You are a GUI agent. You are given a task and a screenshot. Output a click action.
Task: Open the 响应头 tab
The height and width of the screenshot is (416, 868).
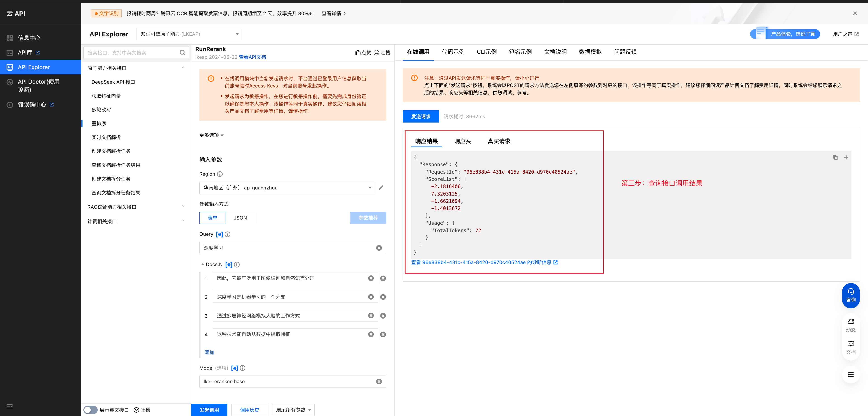pyautogui.click(x=463, y=141)
